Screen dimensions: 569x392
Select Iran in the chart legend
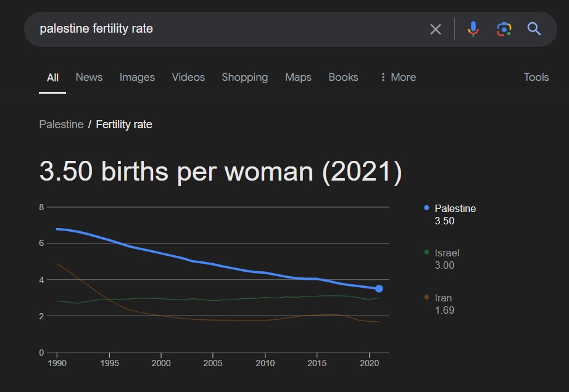click(x=443, y=298)
